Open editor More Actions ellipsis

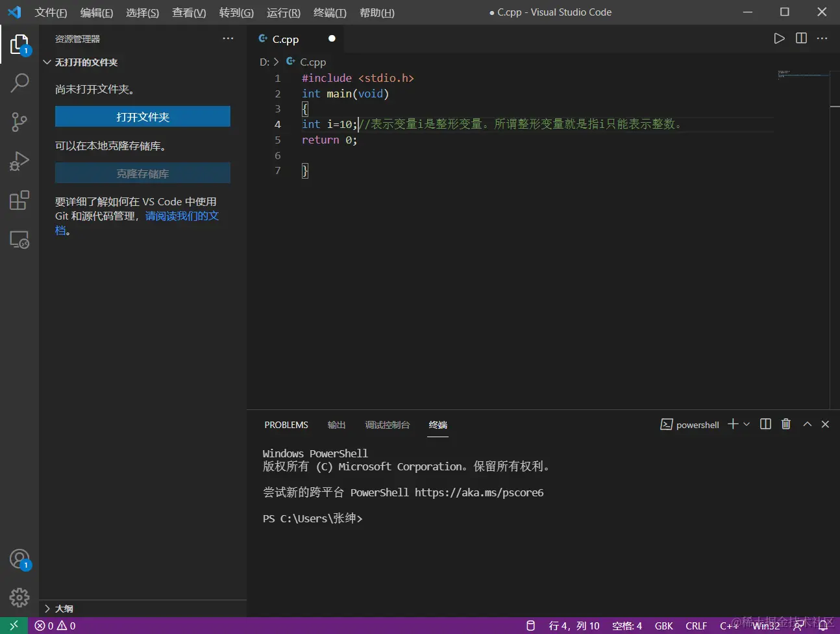click(822, 38)
